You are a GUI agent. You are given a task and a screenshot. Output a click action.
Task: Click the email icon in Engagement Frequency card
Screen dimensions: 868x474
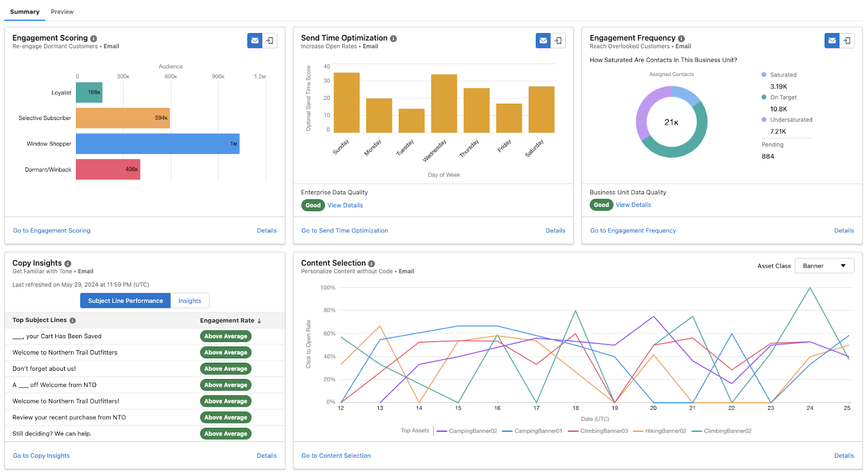click(x=832, y=41)
